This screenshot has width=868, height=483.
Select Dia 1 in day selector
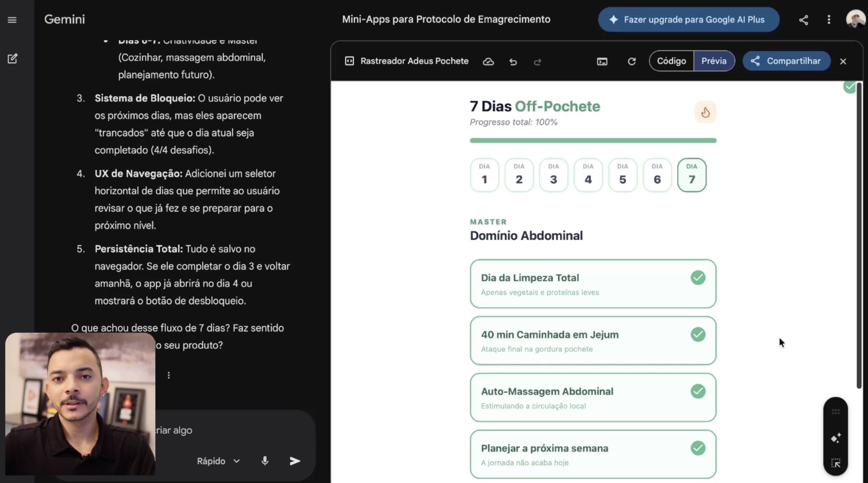coord(484,175)
